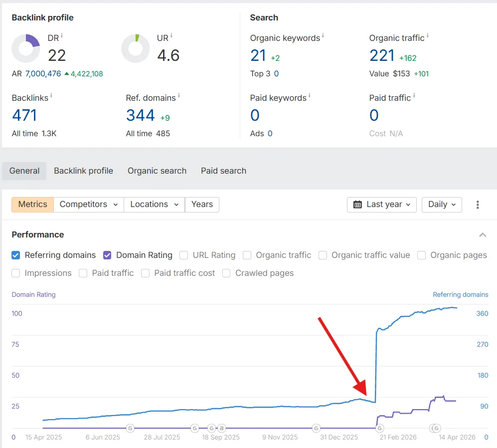This screenshot has width=497, height=448.
Task: Open the Competitors dropdown
Action: click(x=88, y=205)
